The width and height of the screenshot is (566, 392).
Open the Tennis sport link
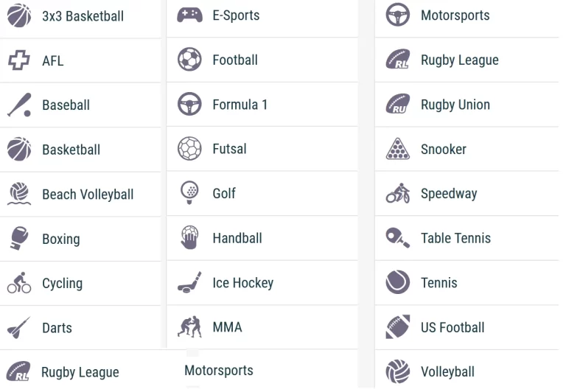[467, 283]
